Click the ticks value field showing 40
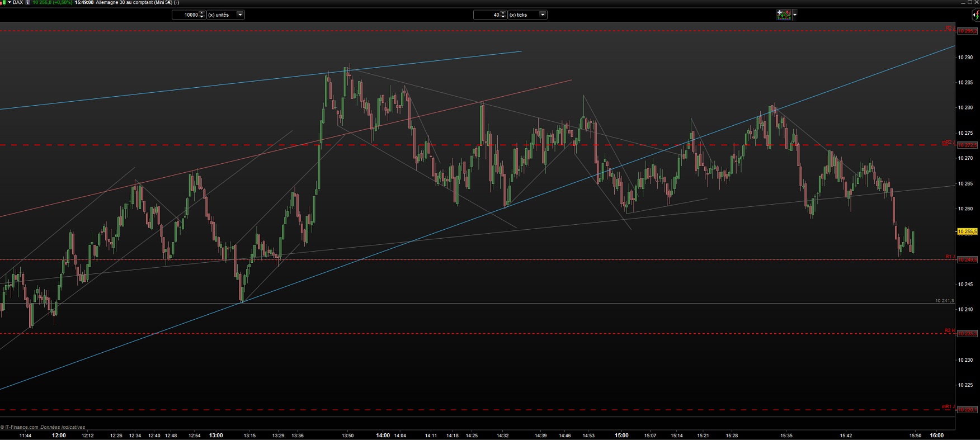 [x=487, y=15]
